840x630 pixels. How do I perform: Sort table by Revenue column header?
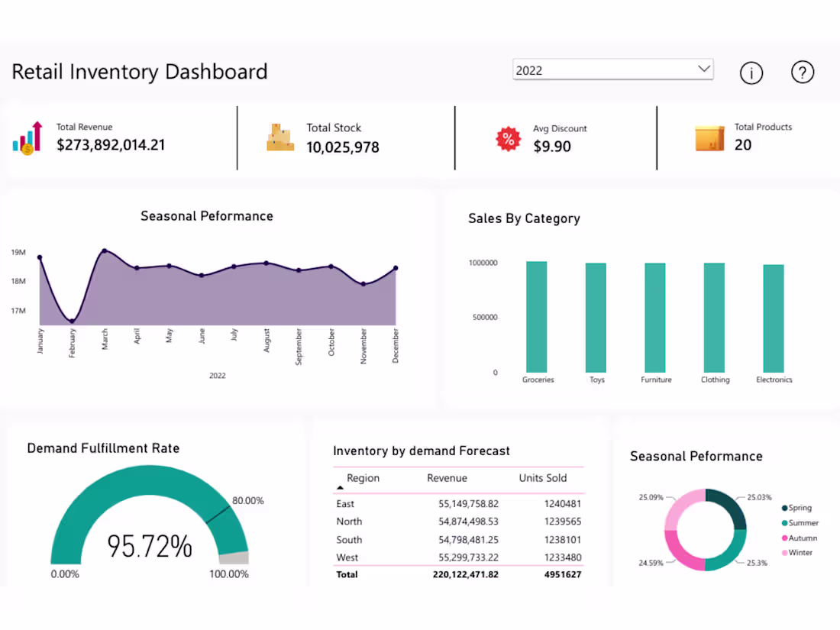pyautogui.click(x=447, y=478)
